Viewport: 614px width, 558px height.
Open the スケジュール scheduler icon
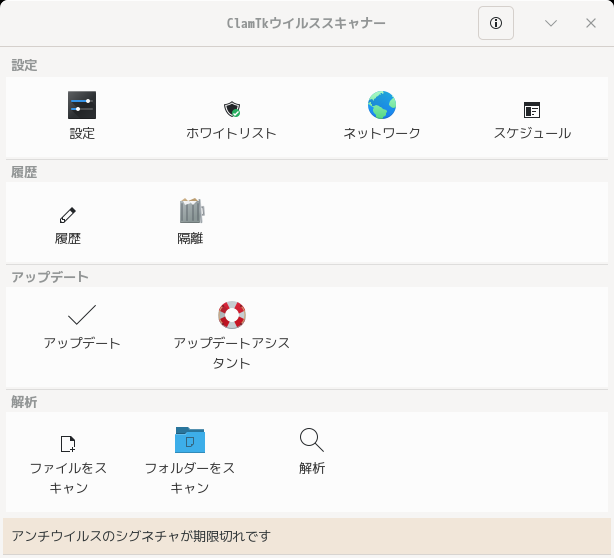tap(532, 110)
